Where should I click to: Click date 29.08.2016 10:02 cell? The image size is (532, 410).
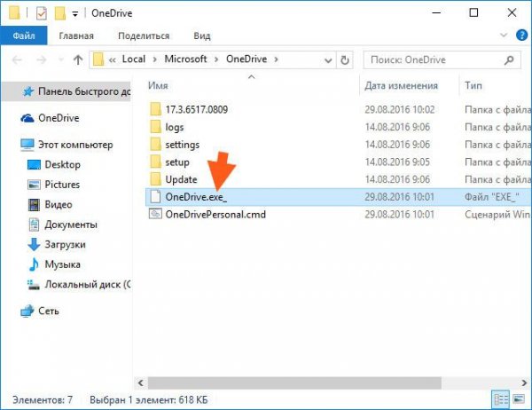tap(400, 109)
